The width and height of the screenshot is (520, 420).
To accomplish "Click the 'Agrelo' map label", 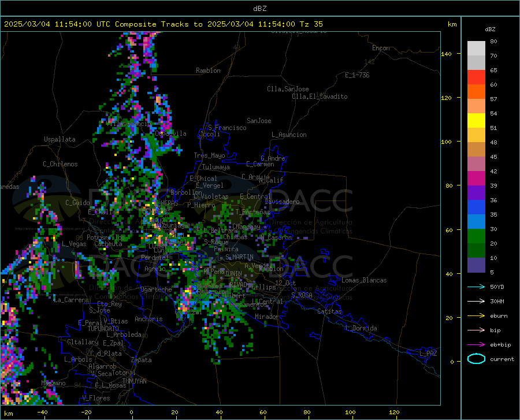I will [155, 269].
